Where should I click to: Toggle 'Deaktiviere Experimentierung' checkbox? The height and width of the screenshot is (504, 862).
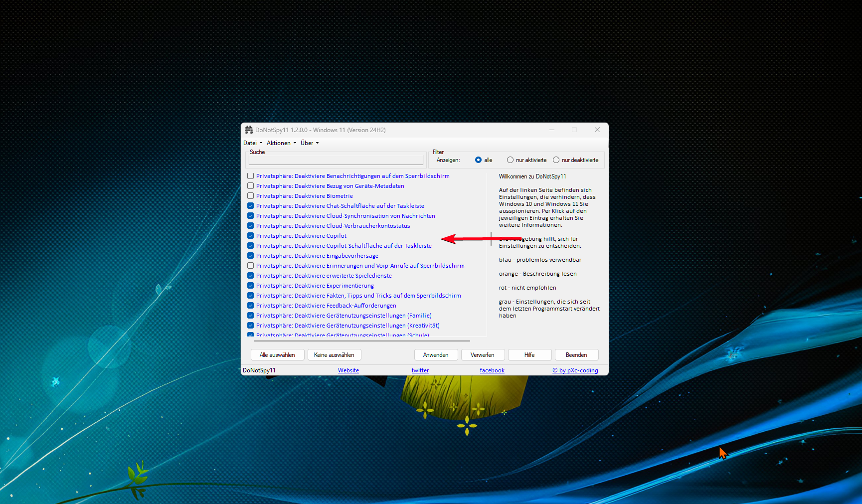(x=251, y=286)
